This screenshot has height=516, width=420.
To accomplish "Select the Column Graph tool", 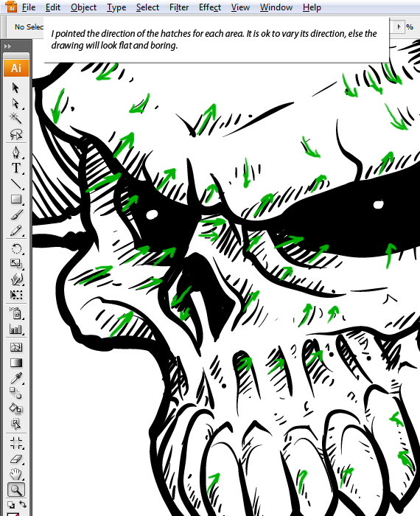I will (15, 329).
